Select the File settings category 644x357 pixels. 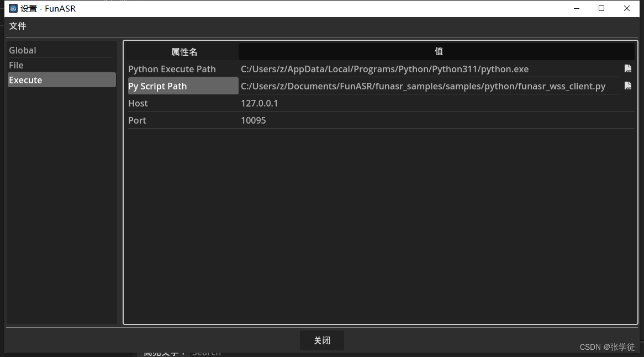62,65
